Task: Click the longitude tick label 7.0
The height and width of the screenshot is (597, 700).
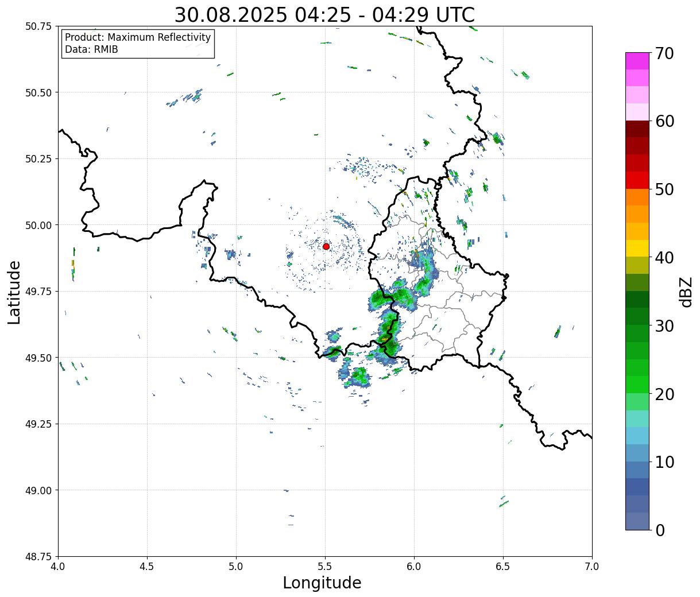Action: [x=592, y=566]
